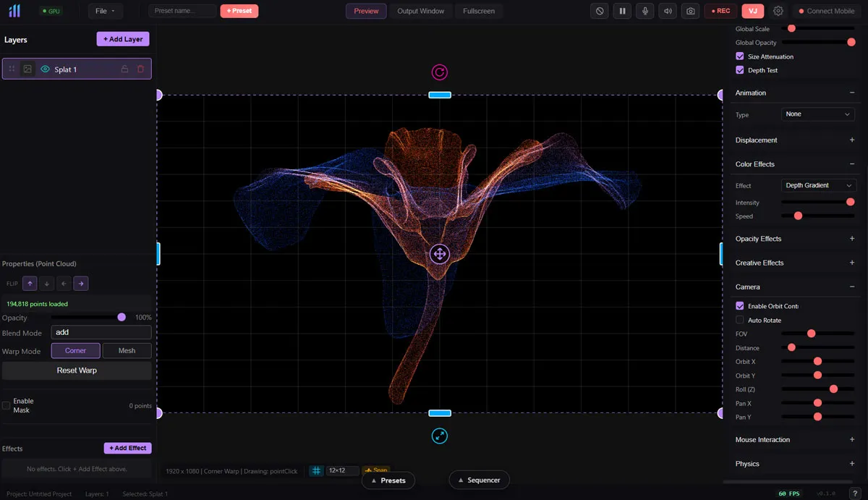
Task: Enable the Auto Rotate checkbox
Action: (740, 320)
